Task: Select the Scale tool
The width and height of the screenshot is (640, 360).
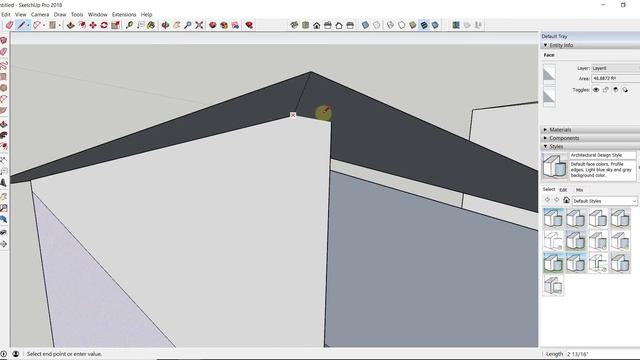Action: 115,25
